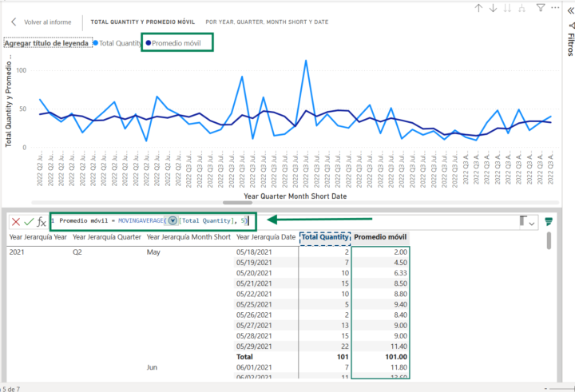This screenshot has width=575, height=392.
Task: Select the Total Quantity column header
Action: click(324, 237)
